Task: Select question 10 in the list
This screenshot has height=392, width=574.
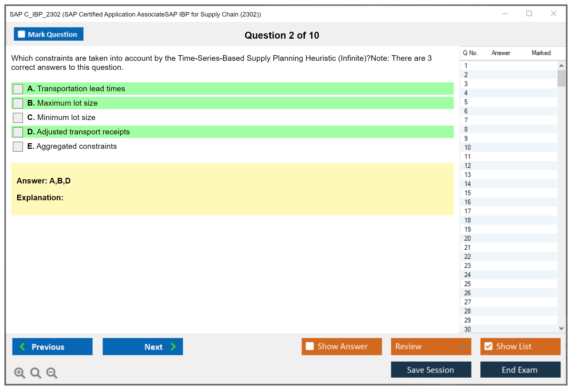Action: pyautogui.click(x=467, y=147)
